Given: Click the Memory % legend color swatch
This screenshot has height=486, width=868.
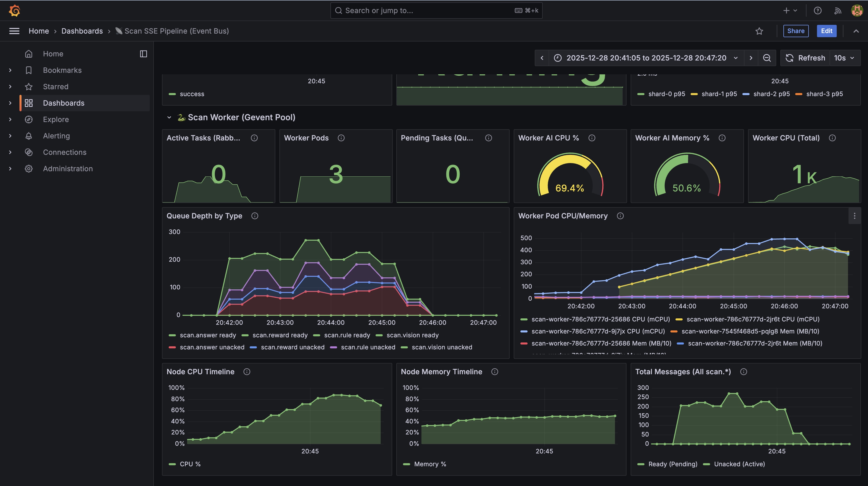Looking at the screenshot, I should coord(406,464).
